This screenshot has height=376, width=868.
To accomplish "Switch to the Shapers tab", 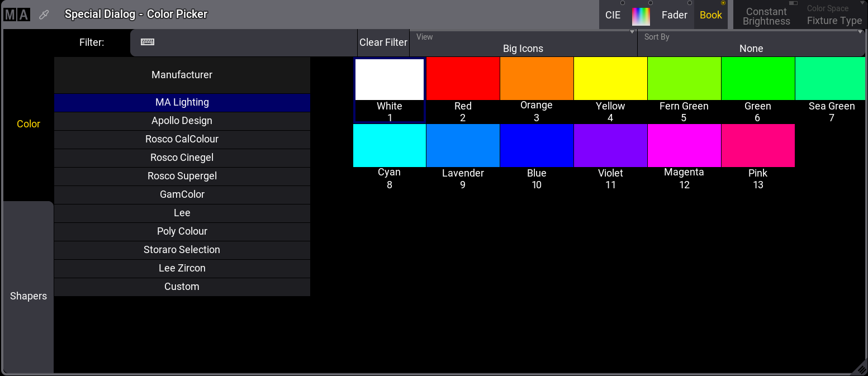I will 29,296.
